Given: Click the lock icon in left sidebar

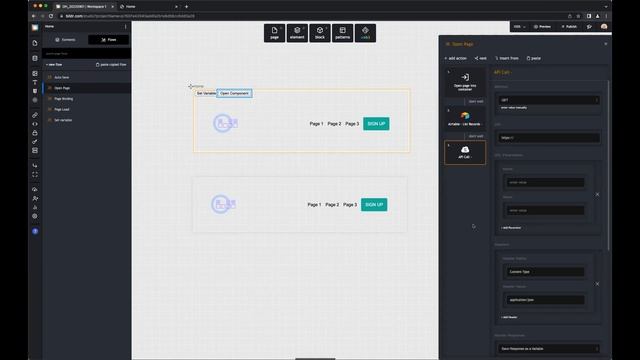Looking at the screenshot, I should tap(35, 133).
